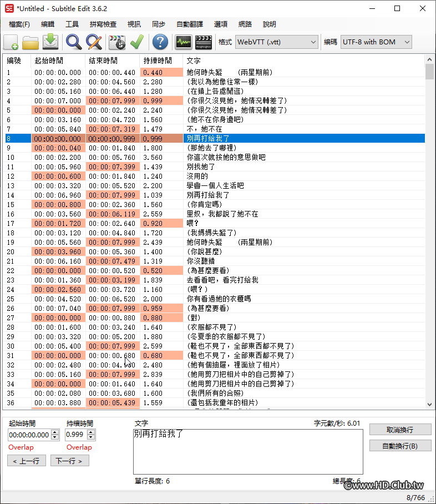Click the 持續時間 column header
Viewport: 436px width, 504px height.
click(x=161, y=61)
